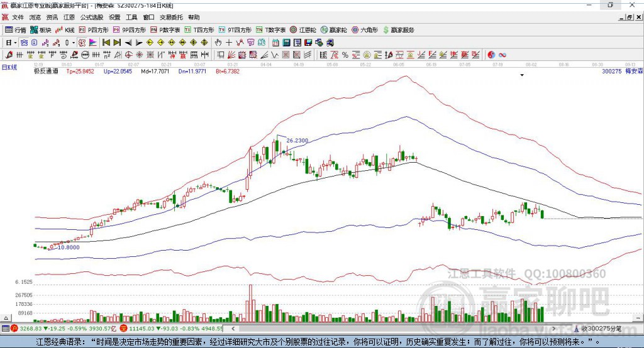
Task: Click the Tp=25.8452 indicator value
Action: [80, 72]
